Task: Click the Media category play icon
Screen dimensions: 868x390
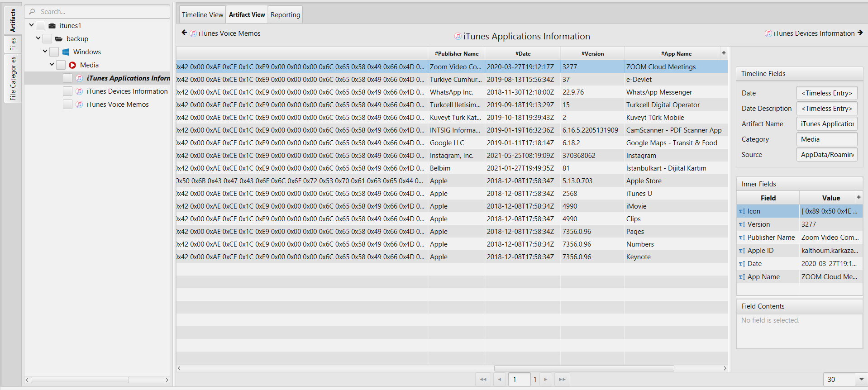Action: coord(72,65)
